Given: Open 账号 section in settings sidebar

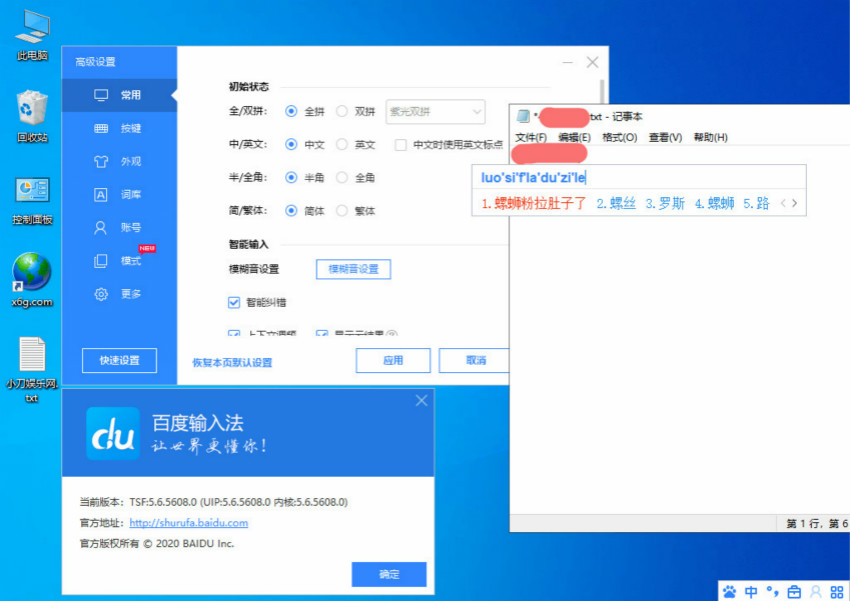Looking at the screenshot, I should (x=119, y=228).
